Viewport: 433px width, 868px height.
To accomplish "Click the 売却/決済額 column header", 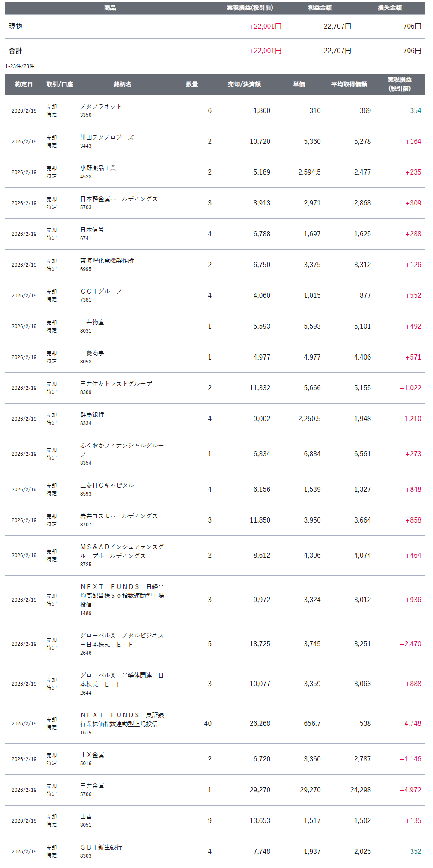I will (x=244, y=84).
